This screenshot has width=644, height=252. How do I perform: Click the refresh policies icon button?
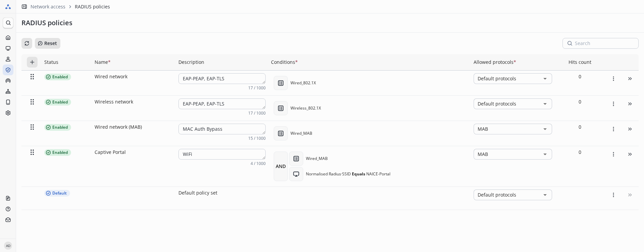27,43
